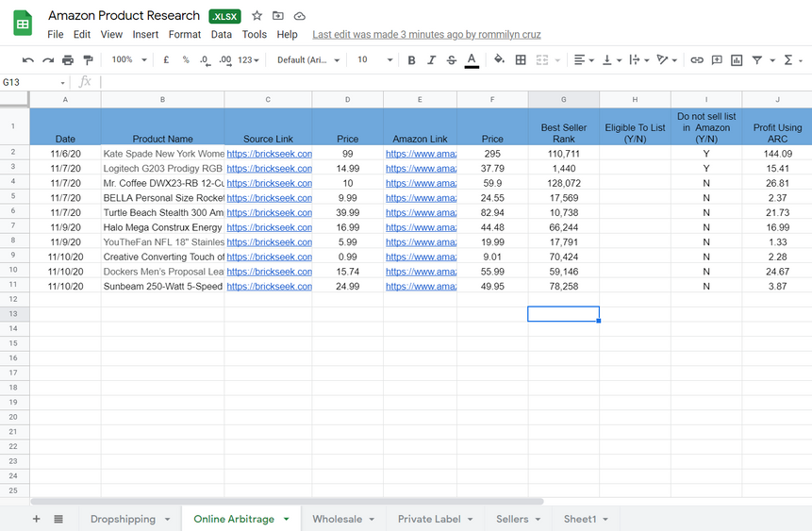Viewport: 812px width, 531px height.
Task: Decrease decimal places
Action: pos(205,60)
